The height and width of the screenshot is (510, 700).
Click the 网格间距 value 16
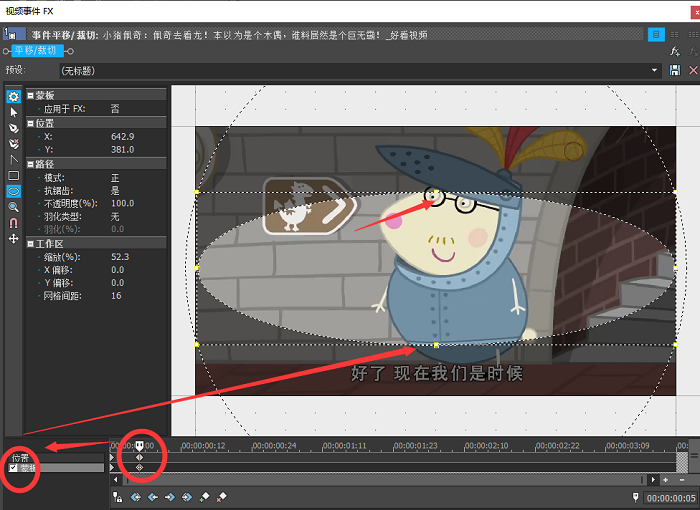pyautogui.click(x=116, y=296)
